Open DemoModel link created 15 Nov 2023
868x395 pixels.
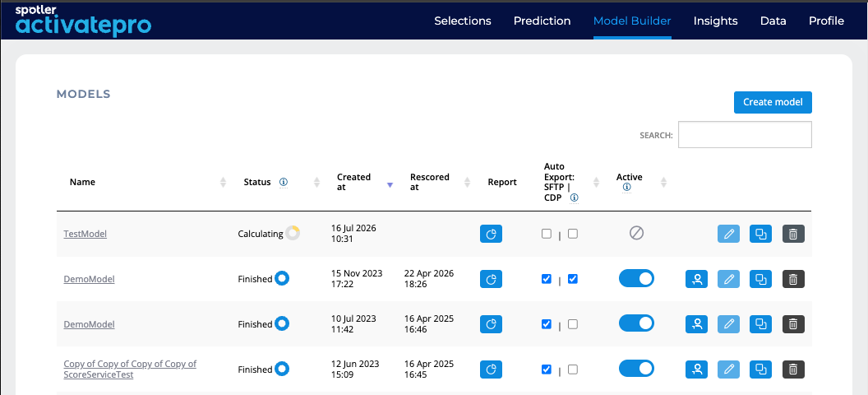click(89, 279)
